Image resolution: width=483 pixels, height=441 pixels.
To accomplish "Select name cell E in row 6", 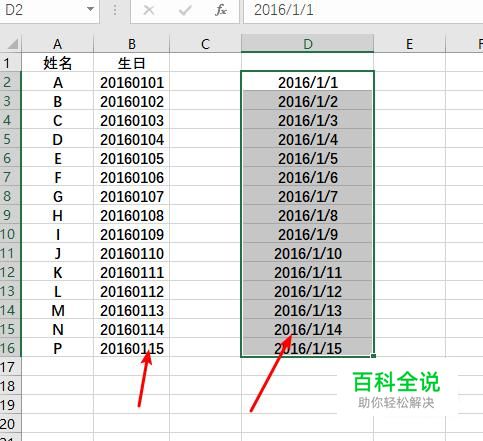I will 58,158.
